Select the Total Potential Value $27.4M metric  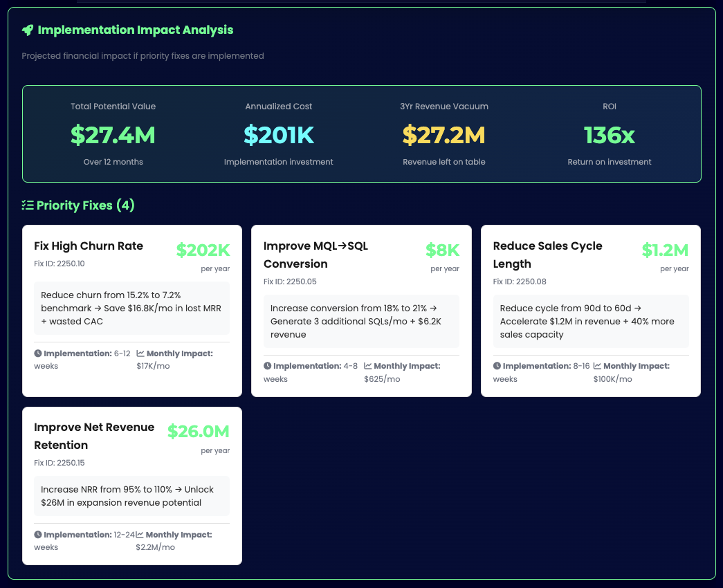[113, 134]
